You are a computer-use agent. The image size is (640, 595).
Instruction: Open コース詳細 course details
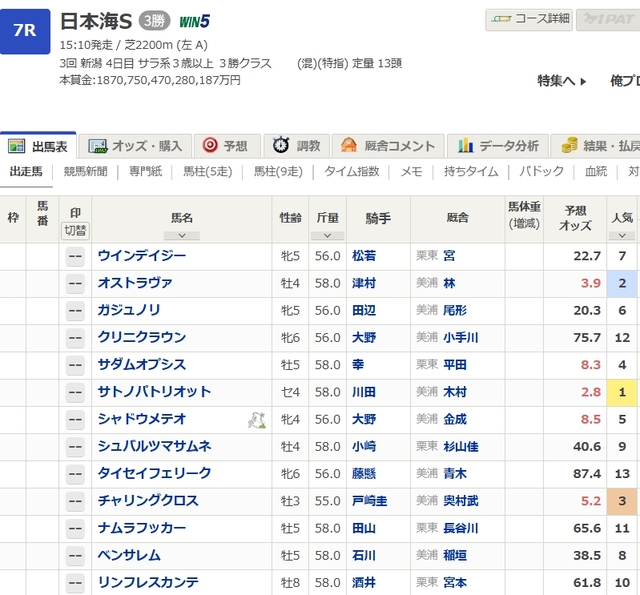529,19
